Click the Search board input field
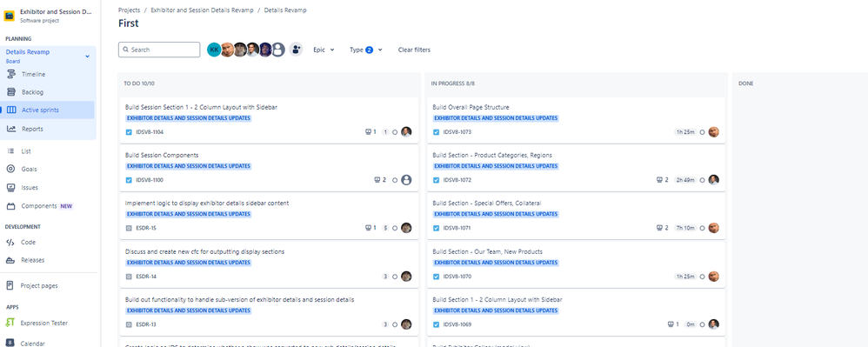 159,50
